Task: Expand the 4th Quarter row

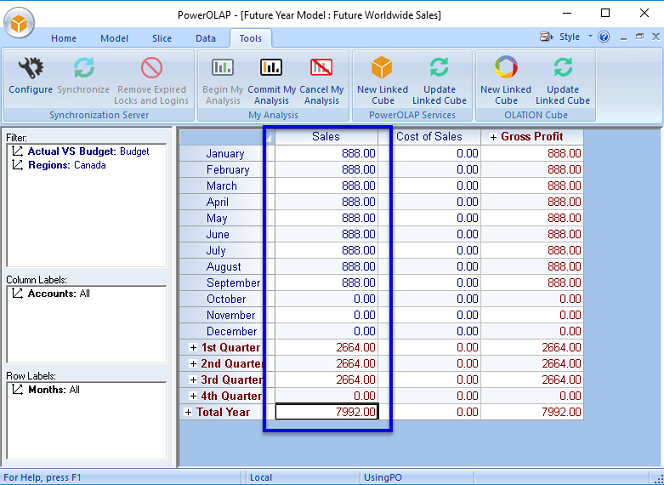Action: [x=193, y=396]
